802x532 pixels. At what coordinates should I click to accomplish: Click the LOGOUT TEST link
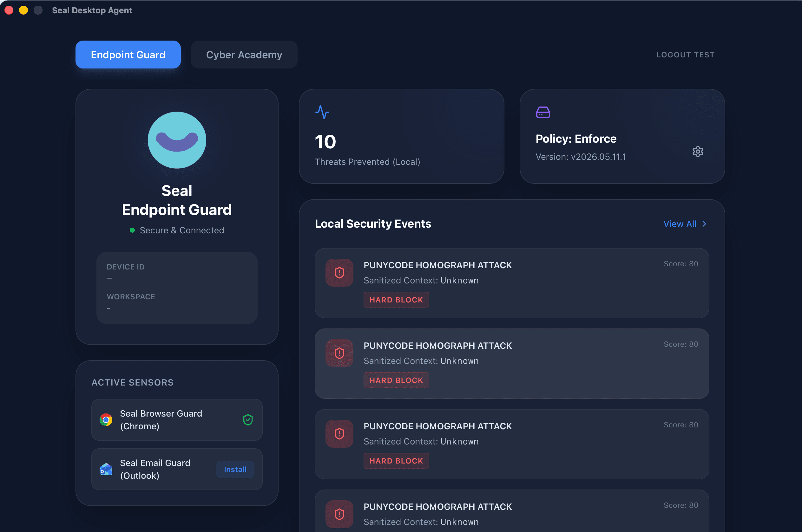coord(685,55)
